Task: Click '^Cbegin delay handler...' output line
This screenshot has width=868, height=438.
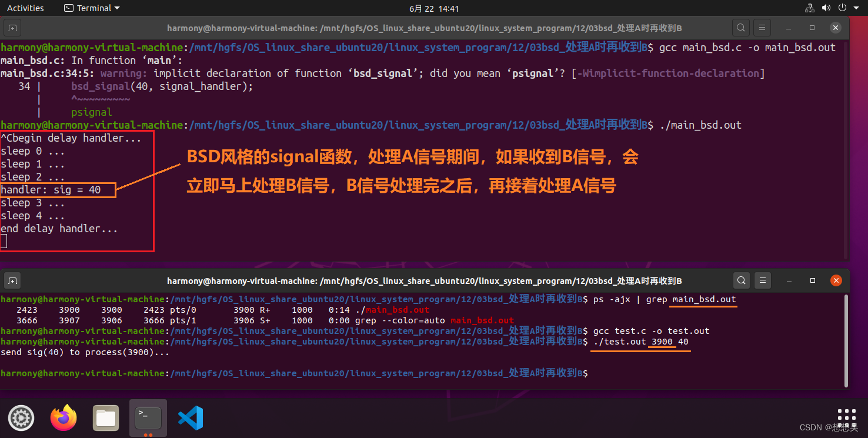Action: (71, 138)
